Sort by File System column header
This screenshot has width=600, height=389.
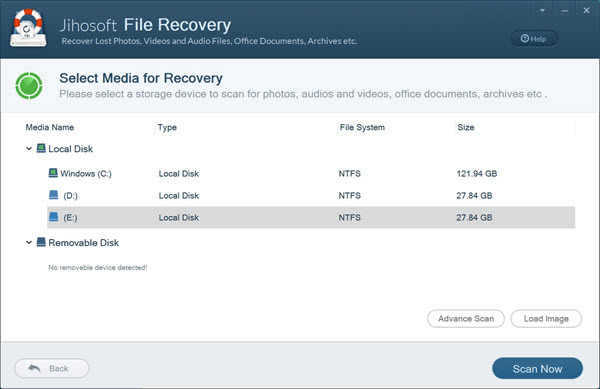pos(362,127)
